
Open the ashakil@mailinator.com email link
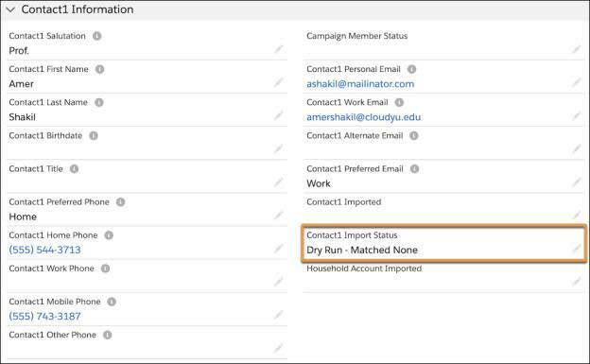360,84
